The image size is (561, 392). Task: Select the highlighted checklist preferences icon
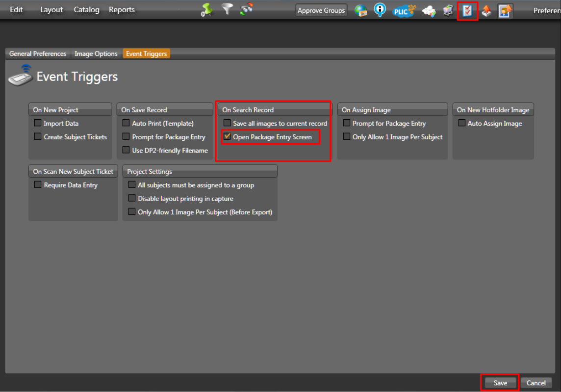(467, 10)
